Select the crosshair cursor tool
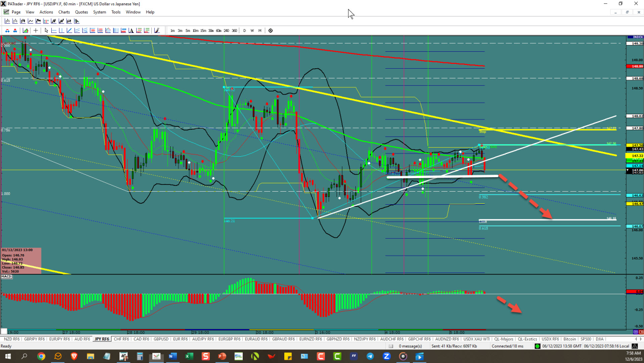Image resolution: width=644 pixels, height=363 pixels. click(36, 30)
